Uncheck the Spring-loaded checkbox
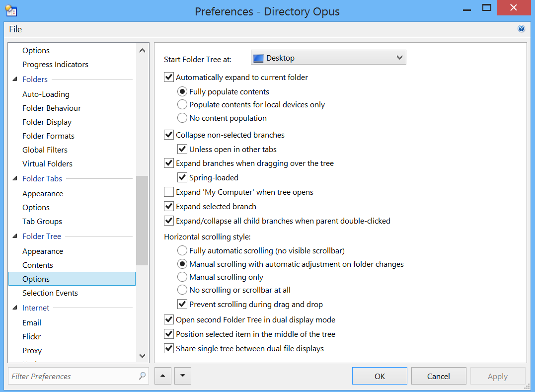 182,177
